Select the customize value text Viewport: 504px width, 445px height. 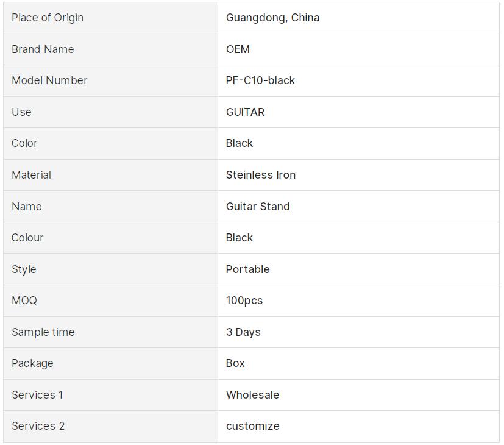tap(252, 426)
